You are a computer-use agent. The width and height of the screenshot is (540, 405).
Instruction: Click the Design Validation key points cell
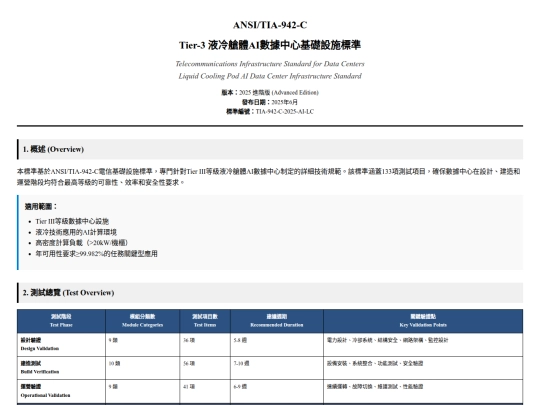(x=423, y=344)
